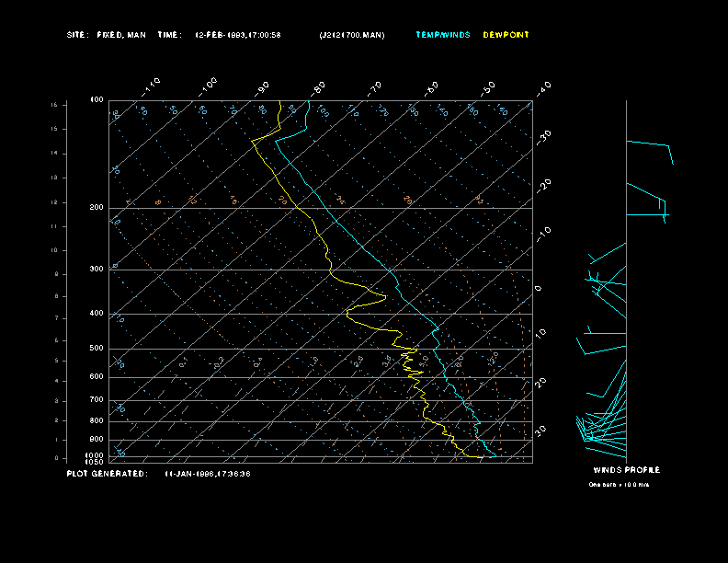Click the '600' pressure level label
The width and height of the screenshot is (728, 563).
[97, 377]
